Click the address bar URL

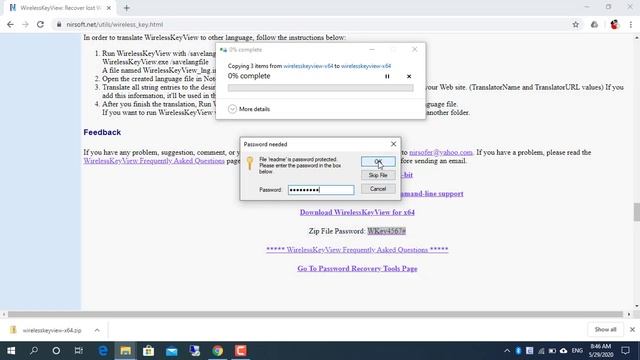[x=115, y=24]
